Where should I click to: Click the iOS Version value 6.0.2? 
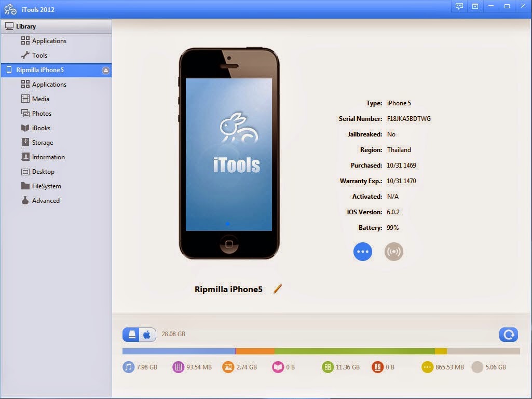click(x=393, y=212)
